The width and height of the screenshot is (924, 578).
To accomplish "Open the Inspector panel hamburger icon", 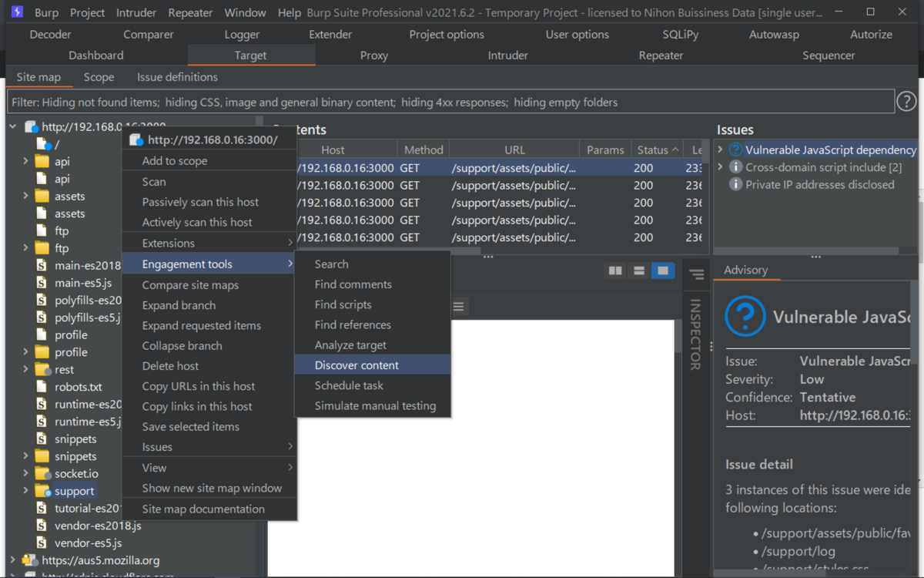I will [697, 274].
